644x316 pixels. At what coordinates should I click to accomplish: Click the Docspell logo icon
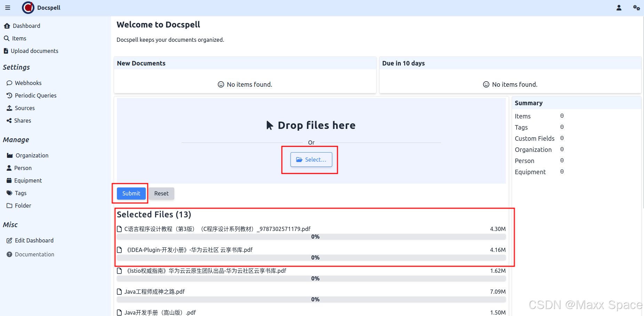(x=28, y=8)
